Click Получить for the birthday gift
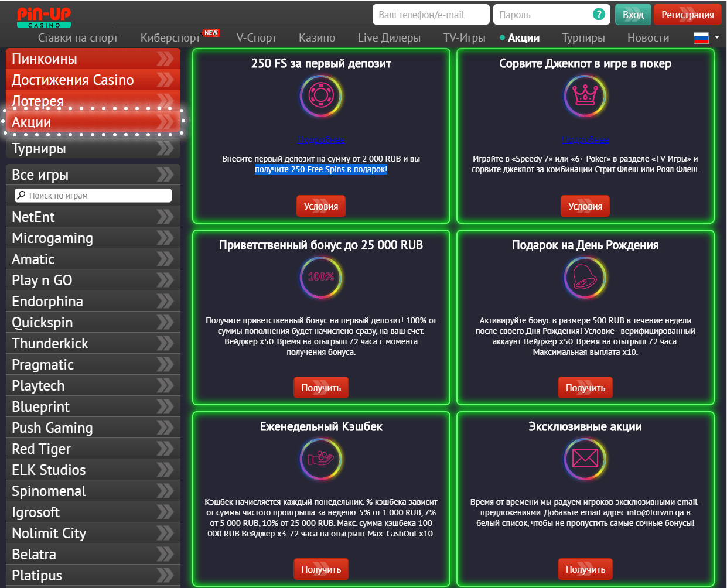 [585, 388]
